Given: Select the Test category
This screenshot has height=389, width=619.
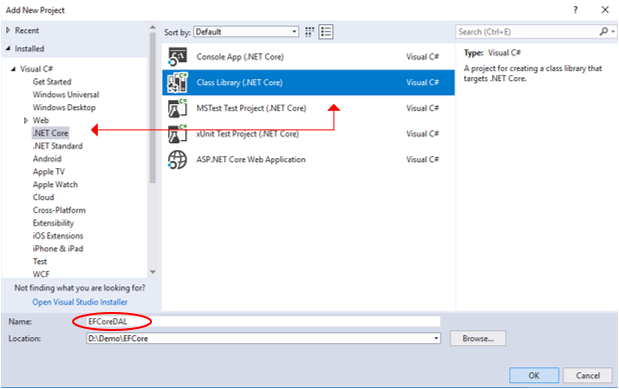Looking at the screenshot, I should [x=40, y=261].
